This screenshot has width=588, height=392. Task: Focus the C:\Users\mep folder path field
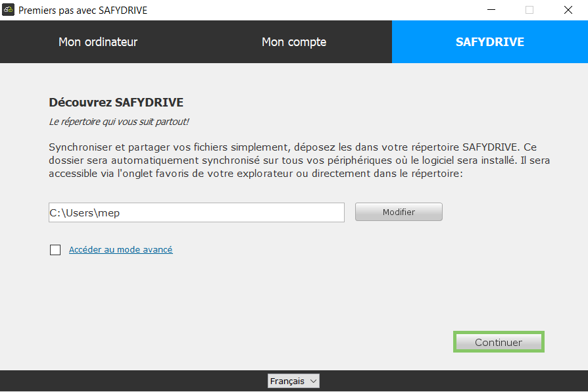(x=197, y=212)
